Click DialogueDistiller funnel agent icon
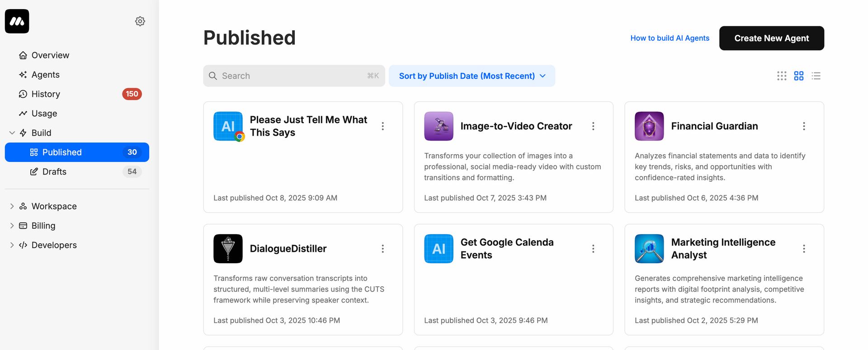868x350 pixels. pyautogui.click(x=228, y=249)
